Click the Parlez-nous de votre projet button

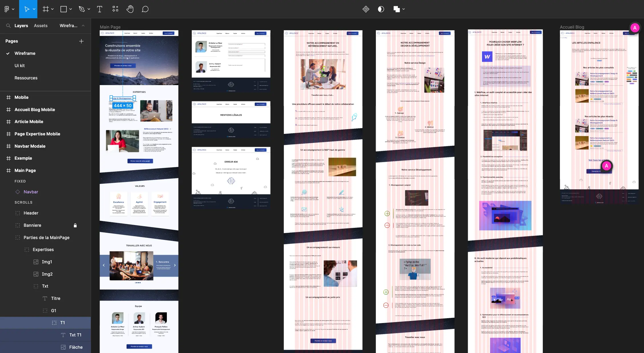140,161
